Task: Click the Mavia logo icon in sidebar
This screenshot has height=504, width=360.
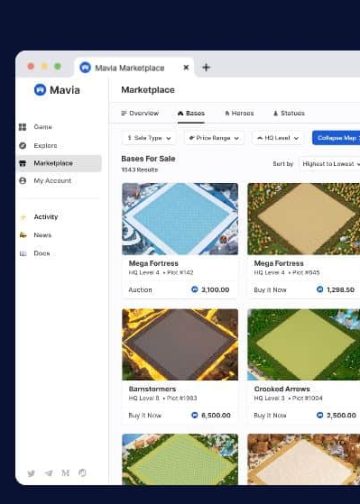Action: click(40, 90)
